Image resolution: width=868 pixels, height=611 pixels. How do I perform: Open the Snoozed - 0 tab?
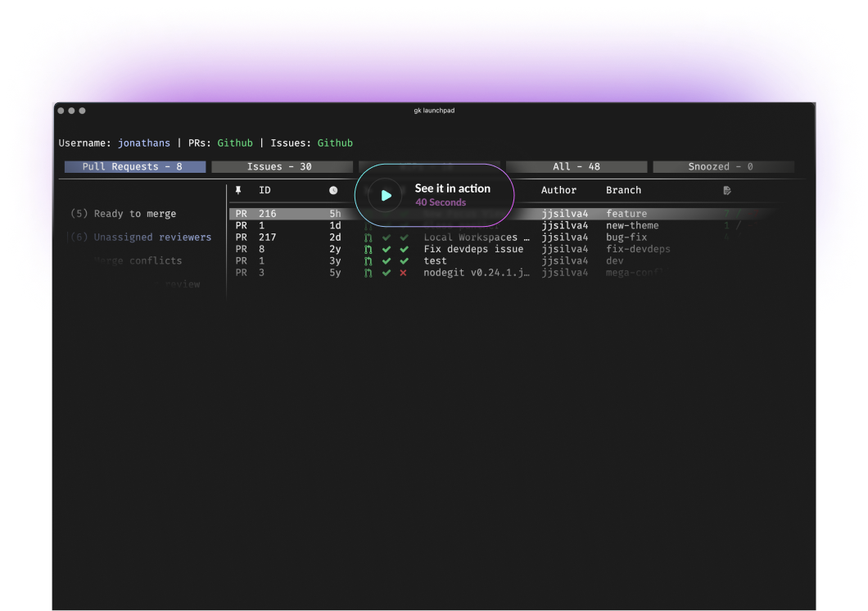(x=724, y=166)
